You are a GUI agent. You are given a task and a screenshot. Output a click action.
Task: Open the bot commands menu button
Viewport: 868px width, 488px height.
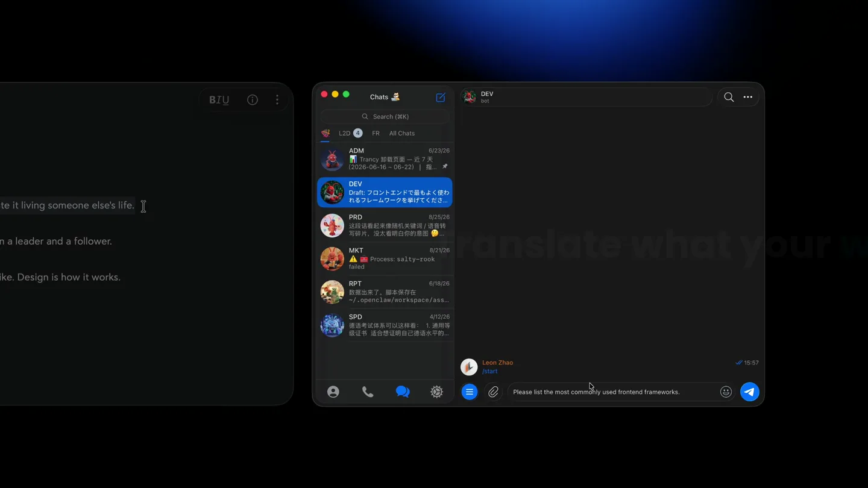pos(470,392)
